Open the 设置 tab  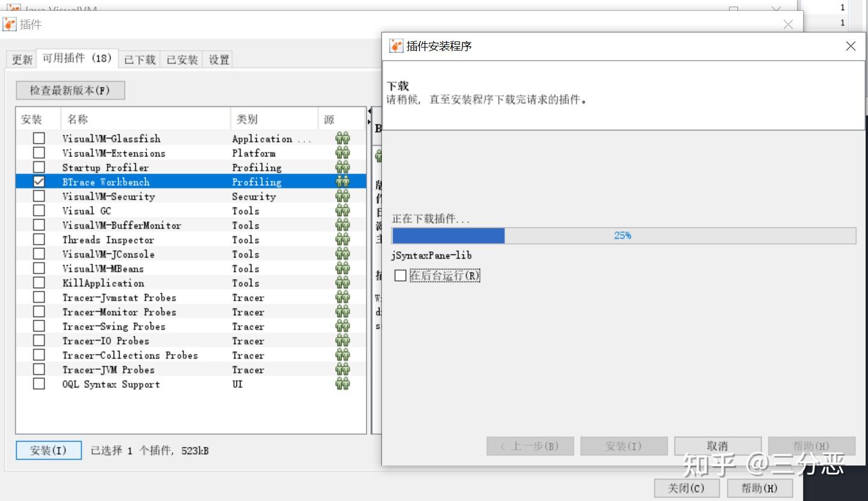click(218, 59)
